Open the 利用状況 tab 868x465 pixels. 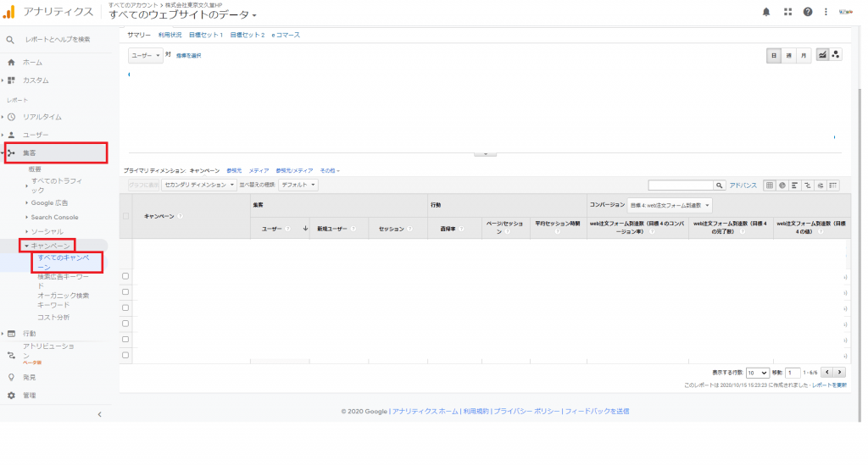pyautogui.click(x=170, y=35)
